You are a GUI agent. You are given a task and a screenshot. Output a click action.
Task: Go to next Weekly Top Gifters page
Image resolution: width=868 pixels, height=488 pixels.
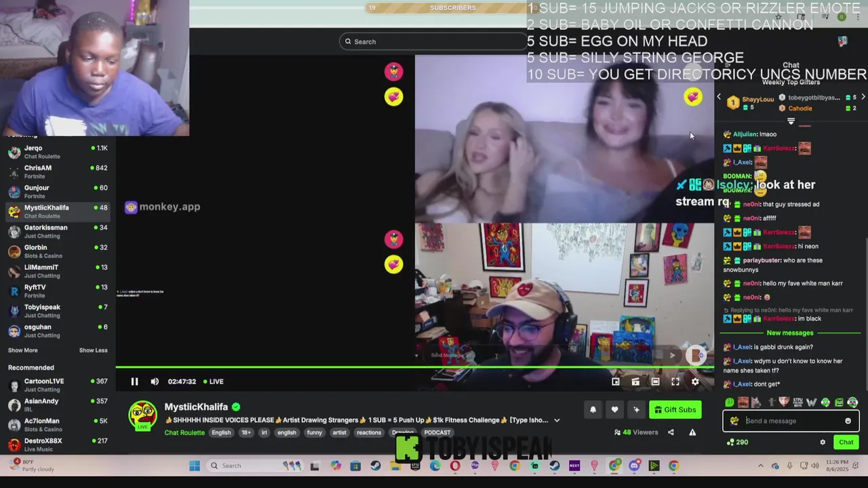tap(863, 98)
